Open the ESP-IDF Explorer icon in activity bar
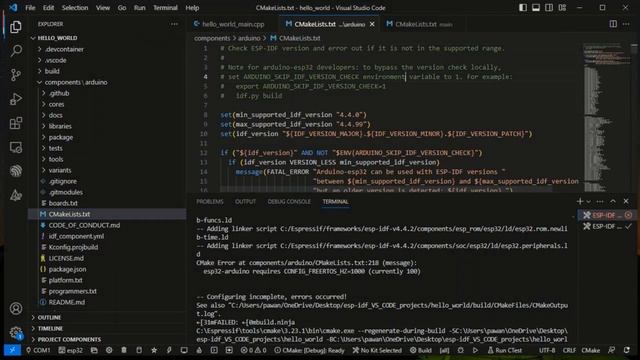Screen dimensions: 640x360 click(x=16, y=171)
